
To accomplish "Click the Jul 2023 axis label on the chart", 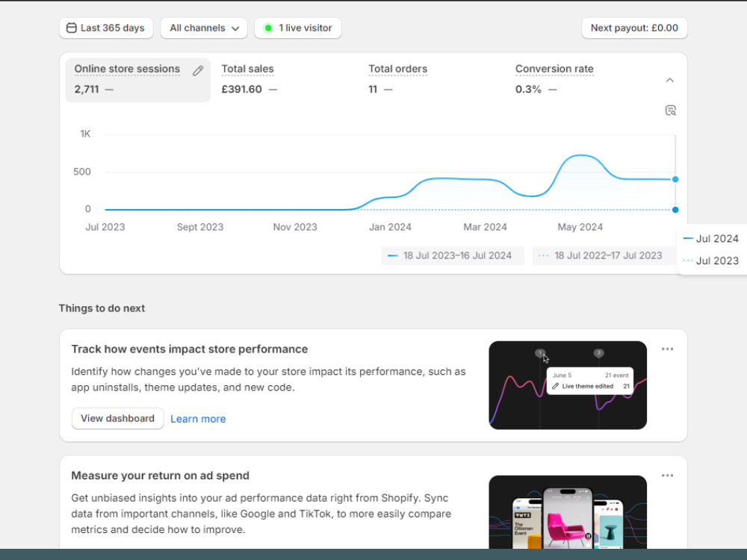I will click(x=105, y=227).
